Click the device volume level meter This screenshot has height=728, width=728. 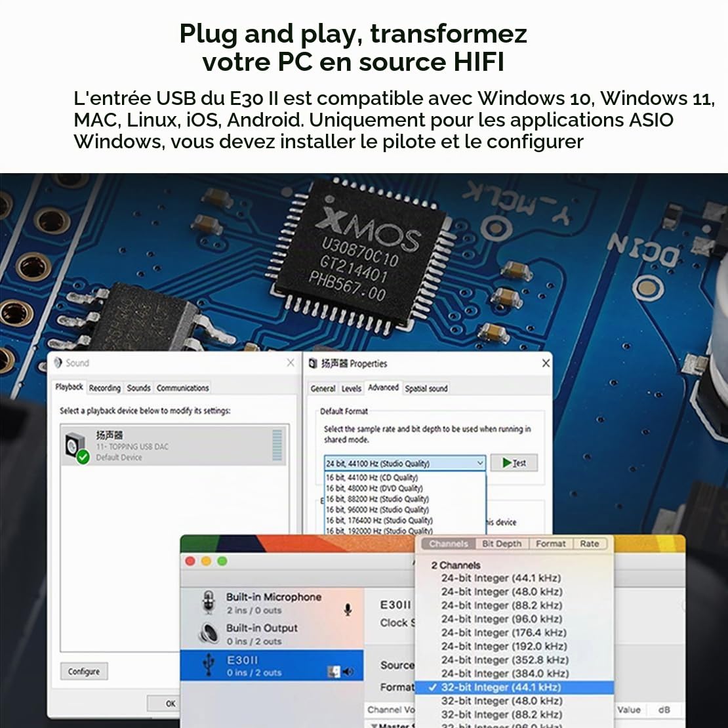click(x=277, y=445)
